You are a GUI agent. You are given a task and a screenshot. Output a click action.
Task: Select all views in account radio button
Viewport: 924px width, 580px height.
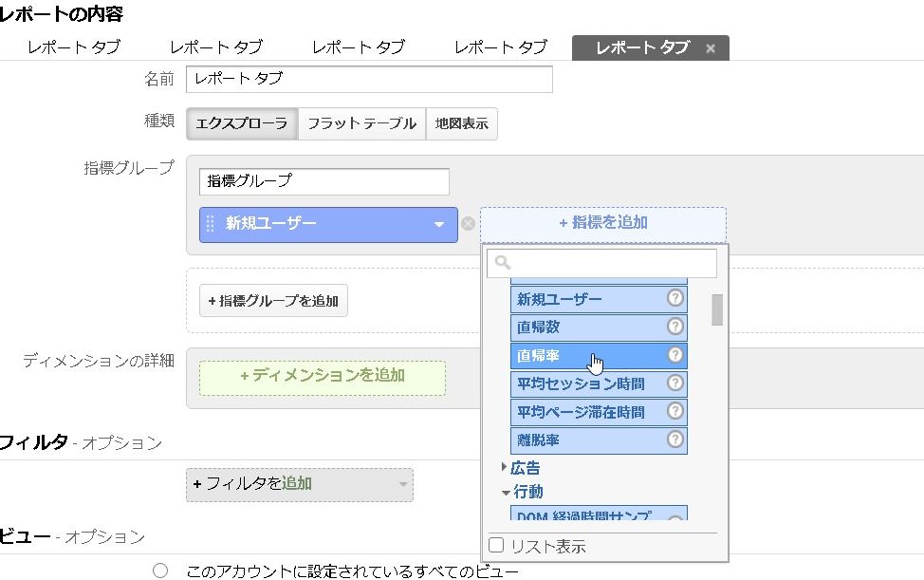tap(160, 571)
